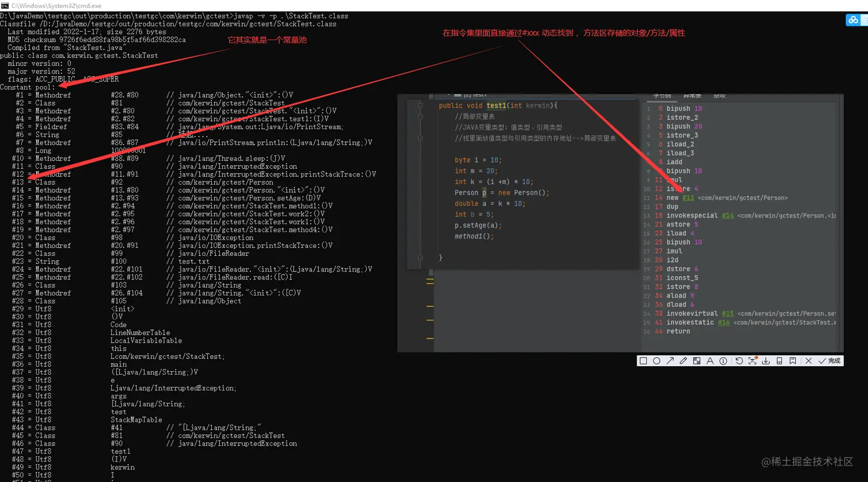Viewport: 868px width, 482px height.
Task: Select the numbered step marker tool
Action: pyautogui.click(x=723, y=361)
